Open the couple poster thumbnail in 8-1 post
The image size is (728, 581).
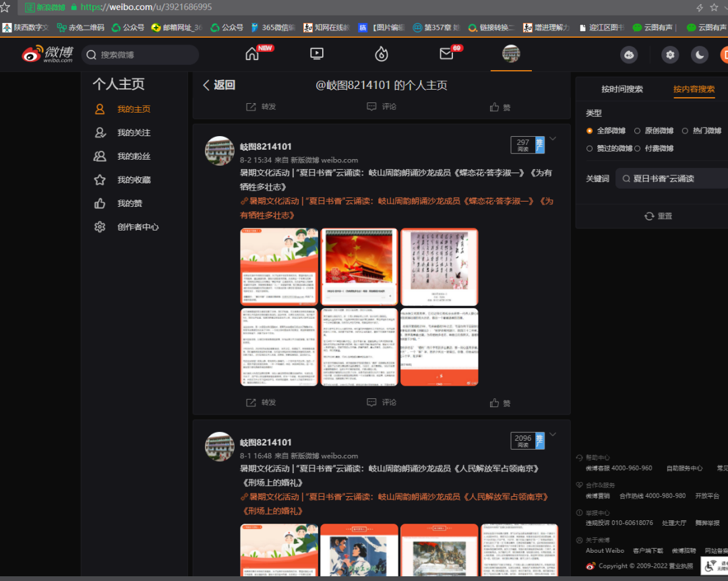[x=359, y=551]
